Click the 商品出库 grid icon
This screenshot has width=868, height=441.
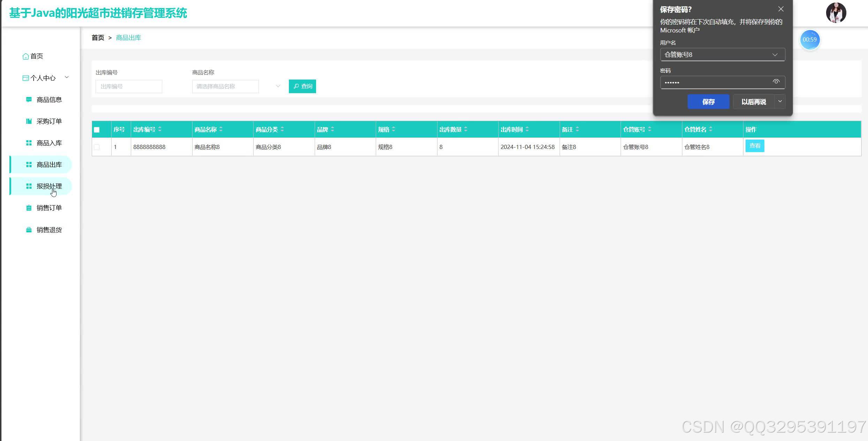click(29, 165)
